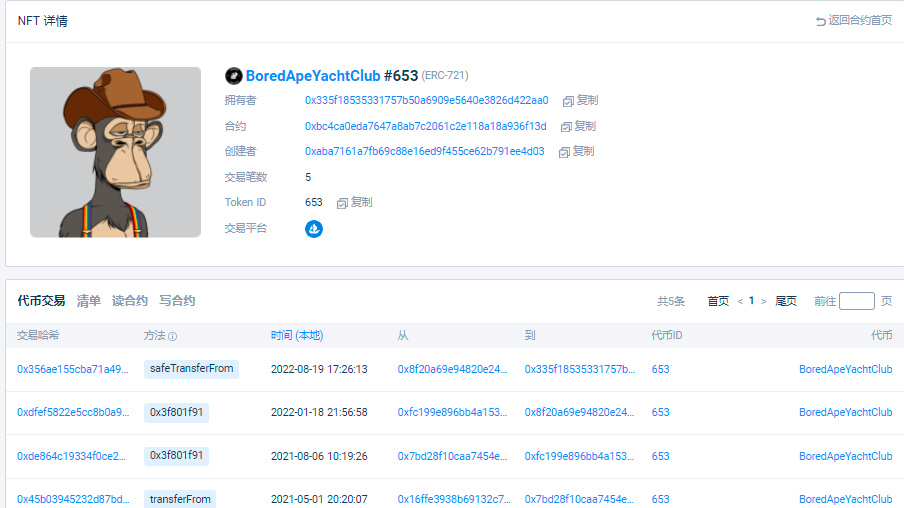This screenshot has height=508, width=904.
Task: Open to-address 0x7bd28f10caa7454e... in 2021-05-01 row
Action: click(579, 499)
